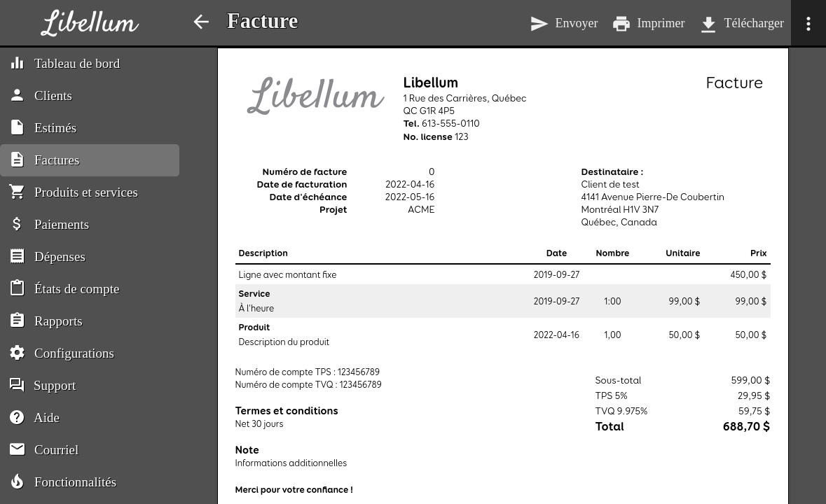Screen dimensions: 826x504
Task: Open the Rapports menu item
Action: (58, 321)
